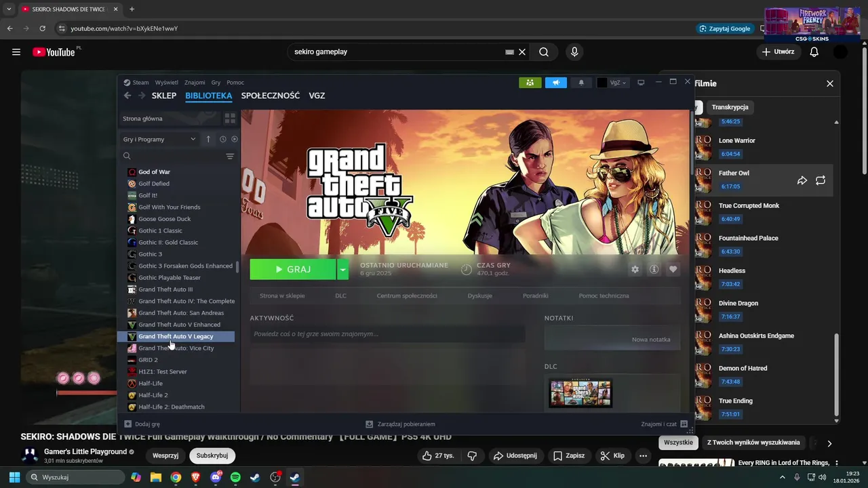Open Steam friends activity green icon
Image resolution: width=868 pixels, height=488 pixels.
530,83
